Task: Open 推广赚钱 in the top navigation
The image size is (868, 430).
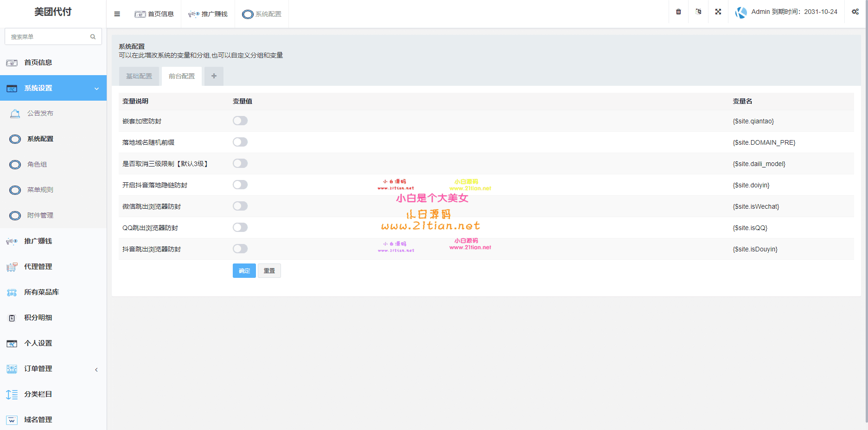Action: 208,14
